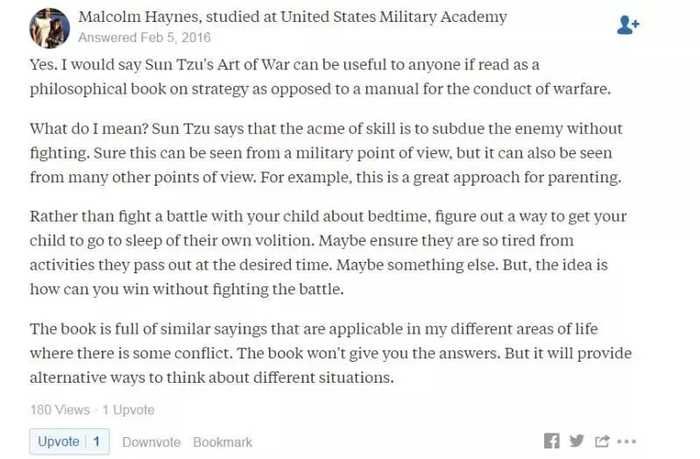
Task: Bookmark this answer
Action: [x=222, y=442]
